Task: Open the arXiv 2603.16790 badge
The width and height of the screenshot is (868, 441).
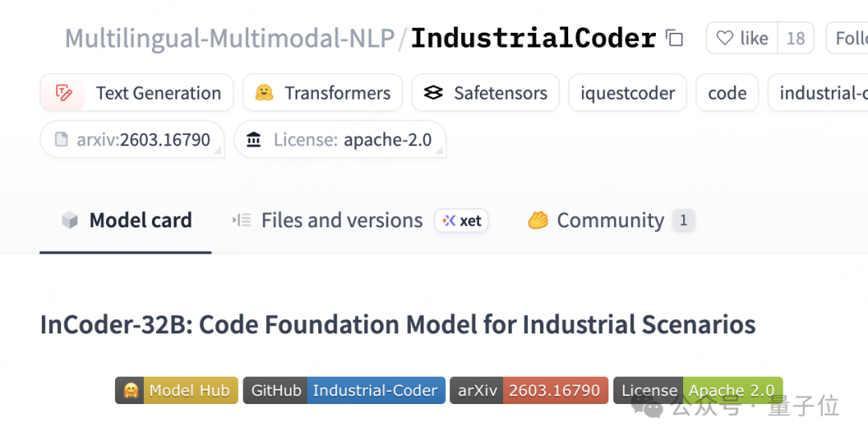Action: [x=529, y=390]
